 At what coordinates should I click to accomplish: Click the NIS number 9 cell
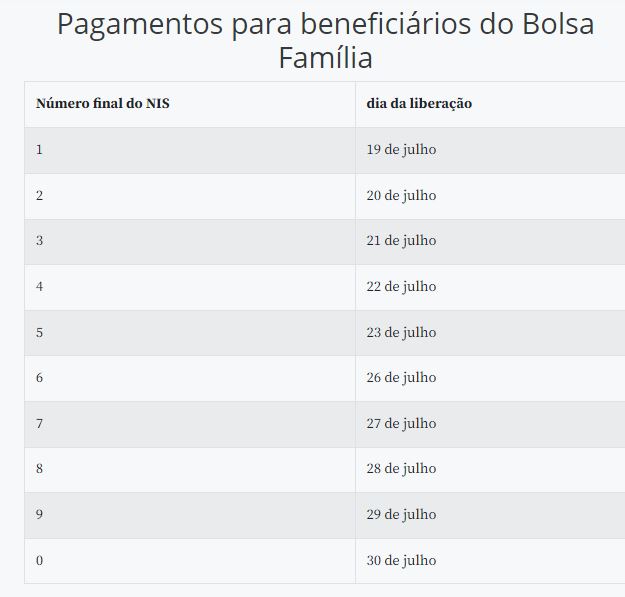click(190, 515)
